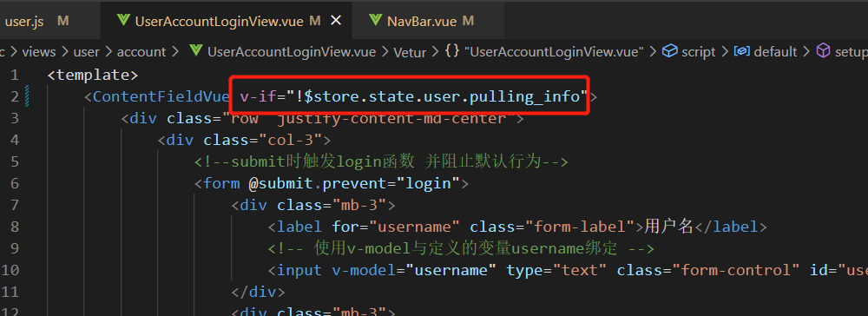Click the label text 用户名
This screenshot has width=868, height=316.
coord(668,227)
